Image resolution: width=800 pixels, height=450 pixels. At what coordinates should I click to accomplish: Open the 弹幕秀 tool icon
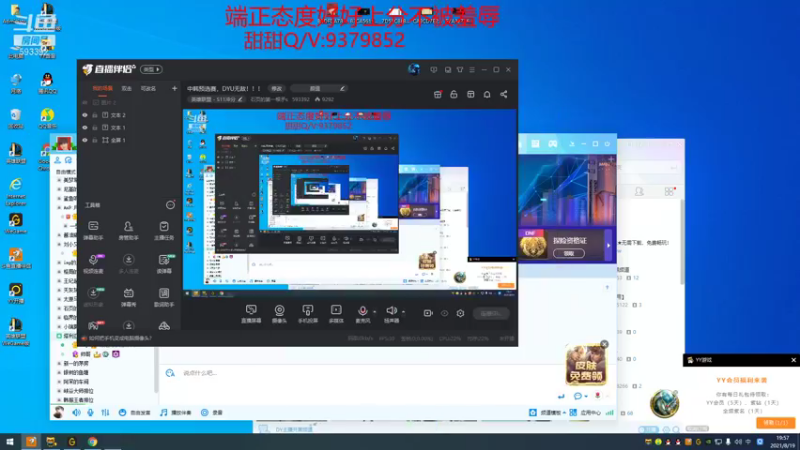[128, 297]
